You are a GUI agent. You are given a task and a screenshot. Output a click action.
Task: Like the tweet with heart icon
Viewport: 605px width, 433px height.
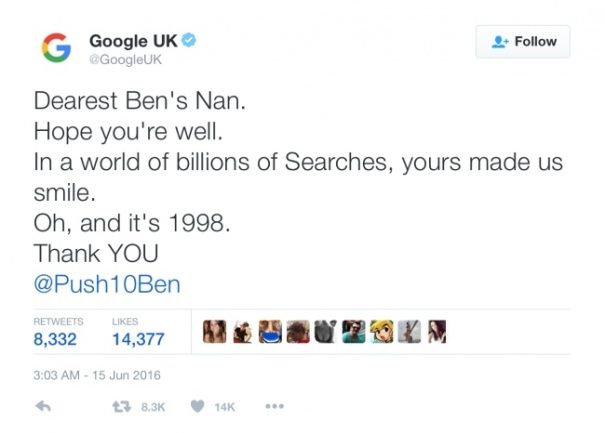tap(197, 406)
